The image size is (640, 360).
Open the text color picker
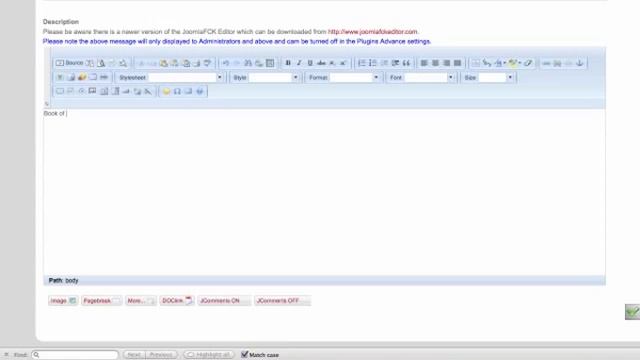(500, 63)
